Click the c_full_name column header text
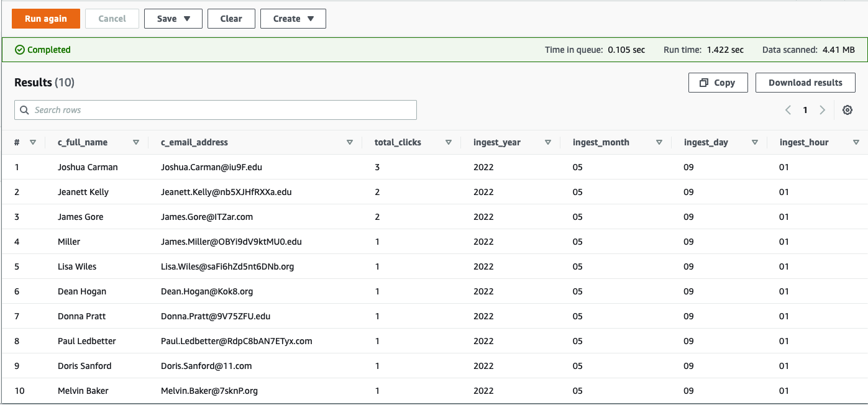This screenshot has height=405, width=868. coord(83,142)
